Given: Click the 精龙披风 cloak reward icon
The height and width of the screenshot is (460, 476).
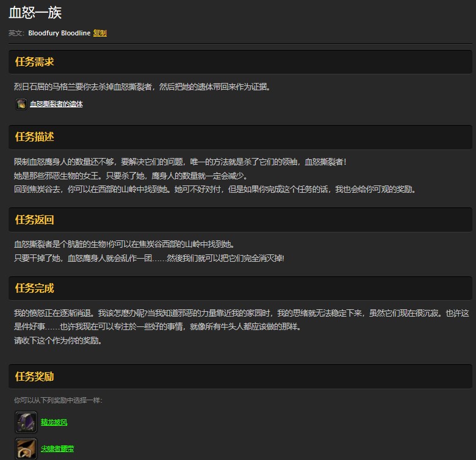Looking at the screenshot, I should pyautogui.click(x=26, y=422).
